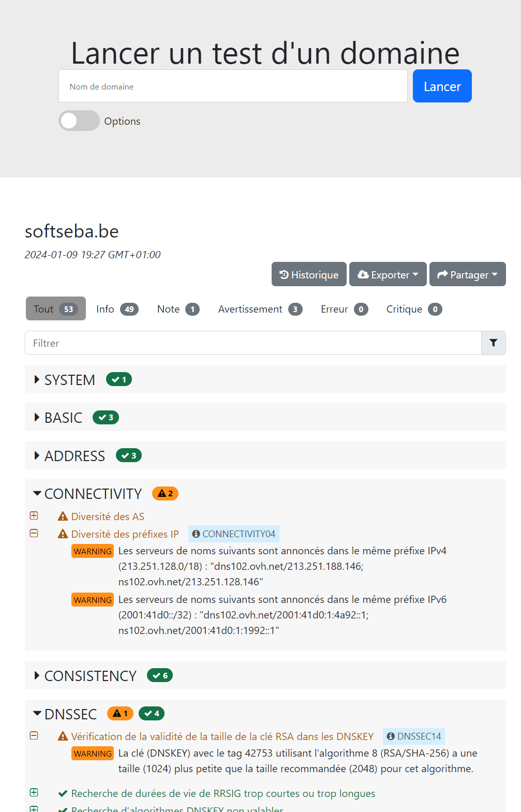Click the Nom de domaine input field

tap(233, 86)
